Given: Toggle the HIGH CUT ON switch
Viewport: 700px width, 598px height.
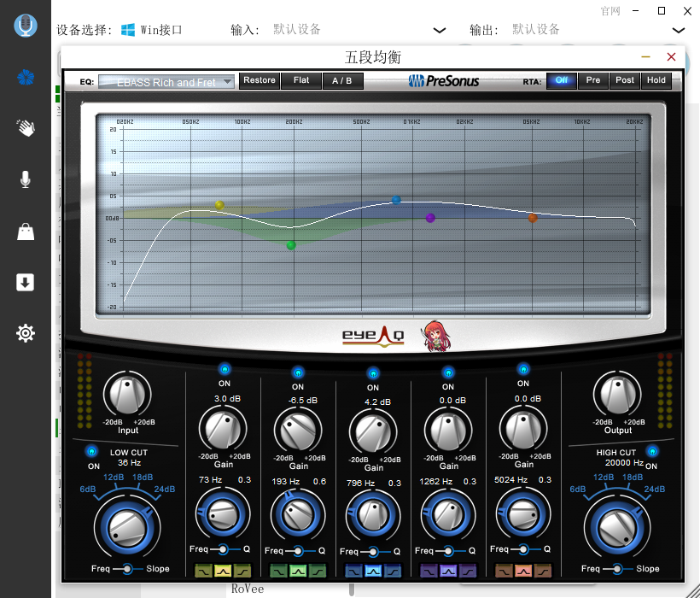Looking at the screenshot, I should [x=652, y=451].
